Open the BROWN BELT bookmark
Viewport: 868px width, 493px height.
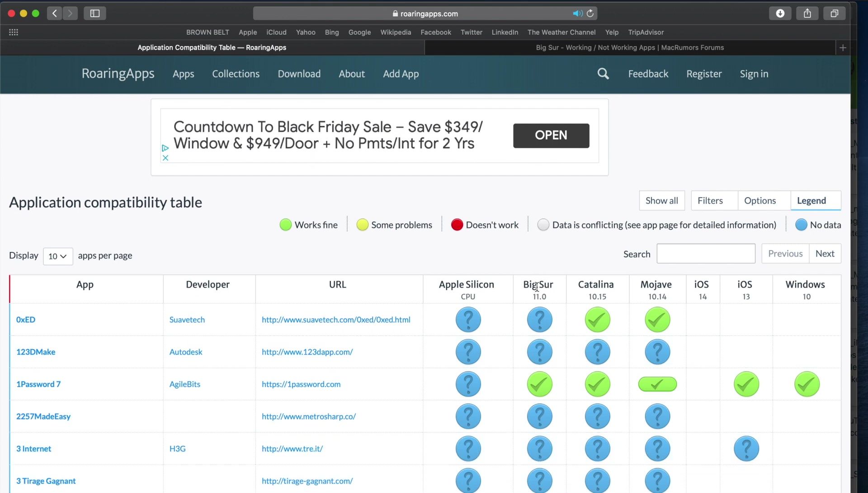(208, 32)
